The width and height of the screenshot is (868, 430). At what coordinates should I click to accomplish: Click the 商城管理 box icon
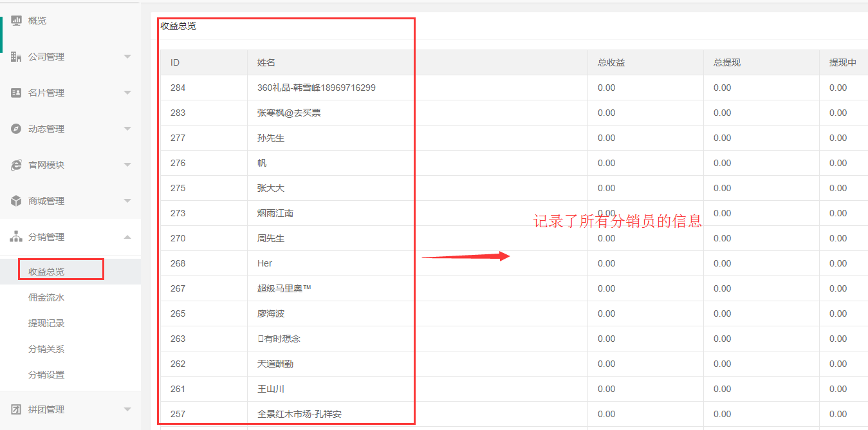point(16,201)
